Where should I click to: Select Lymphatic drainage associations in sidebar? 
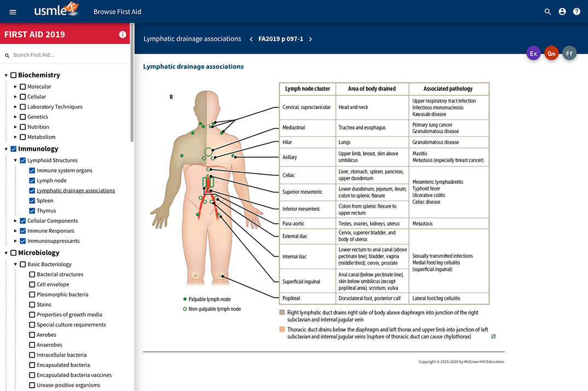[76, 191]
